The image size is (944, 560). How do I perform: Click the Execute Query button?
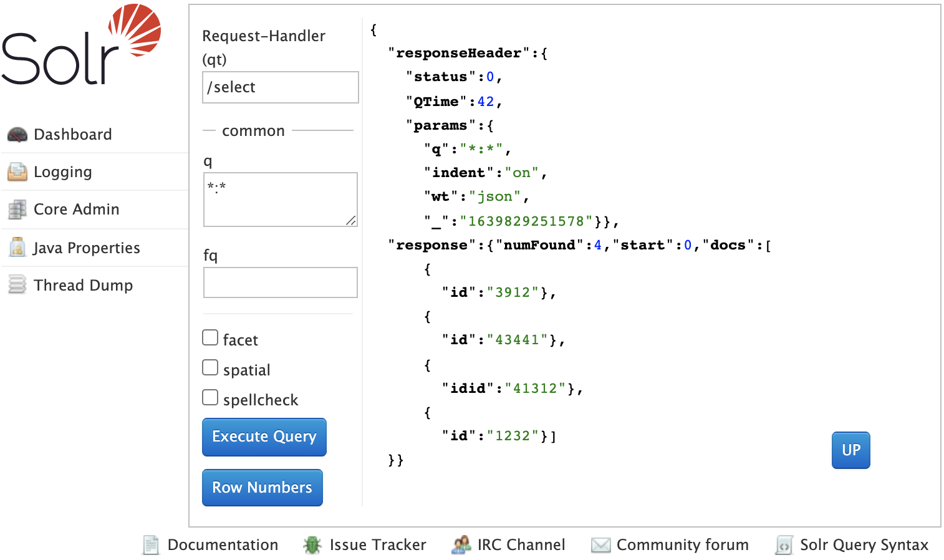pyautogui.click(x=264, y=437)
